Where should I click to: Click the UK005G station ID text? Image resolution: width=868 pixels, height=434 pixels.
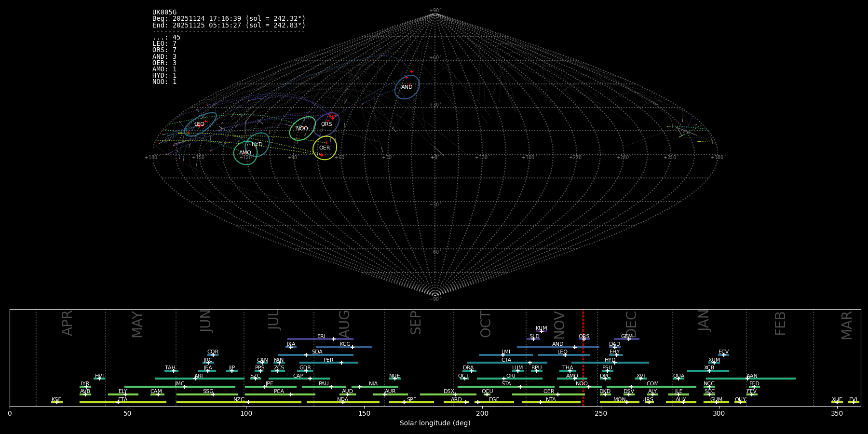click(x=164, y=13)
